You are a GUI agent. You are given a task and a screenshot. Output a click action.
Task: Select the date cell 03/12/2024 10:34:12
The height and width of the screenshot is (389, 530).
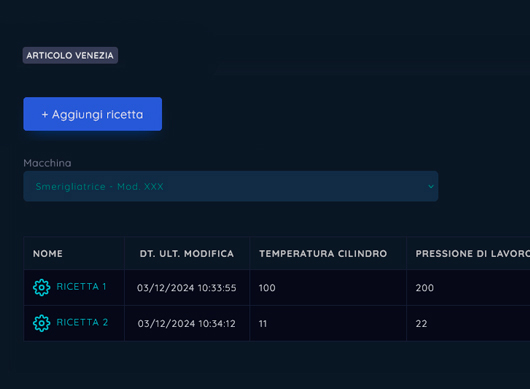187,324
